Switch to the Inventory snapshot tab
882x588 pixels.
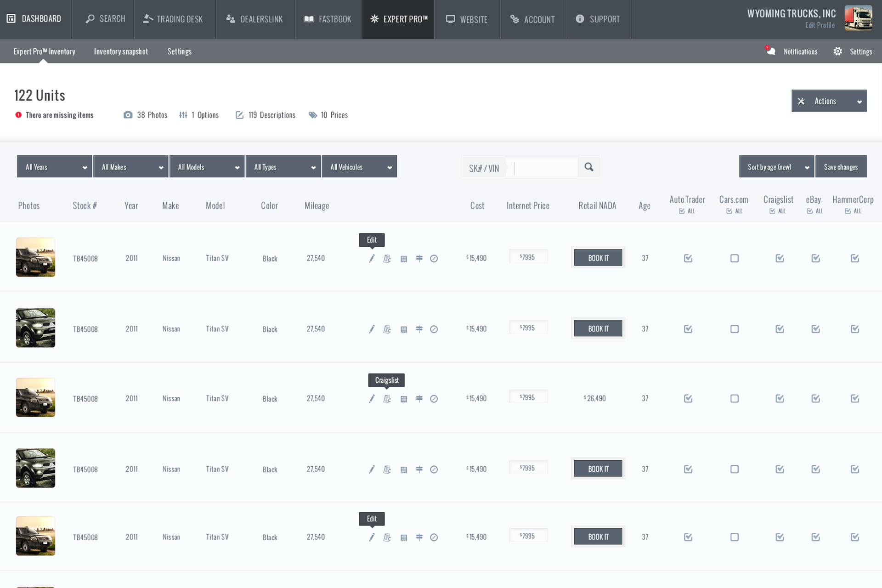pos(121,51)
